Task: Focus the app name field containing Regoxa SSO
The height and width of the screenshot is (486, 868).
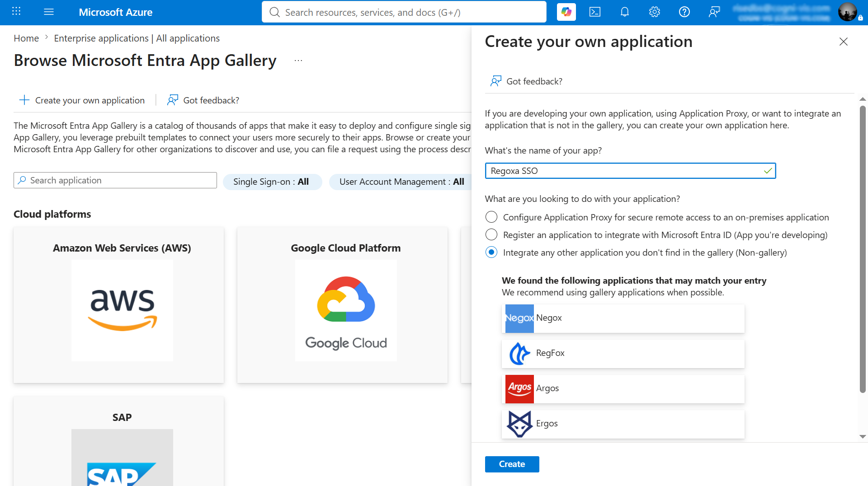Action: tap(630, 171)
